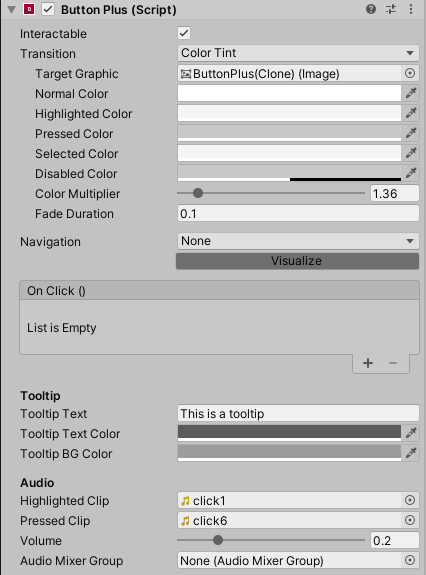
Task: Click the Normal Color eyedropper
Action: (411, 93)
